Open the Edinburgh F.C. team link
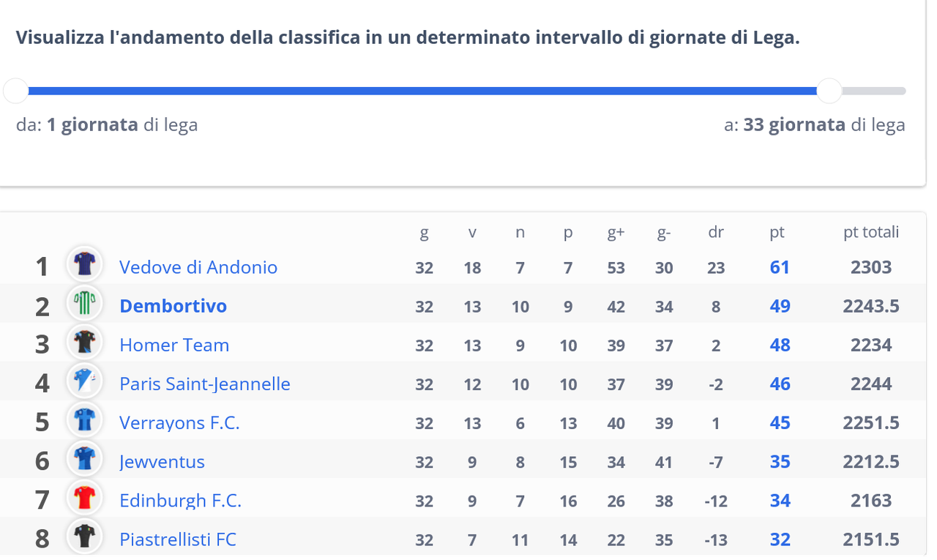 (x=181, y=500)
